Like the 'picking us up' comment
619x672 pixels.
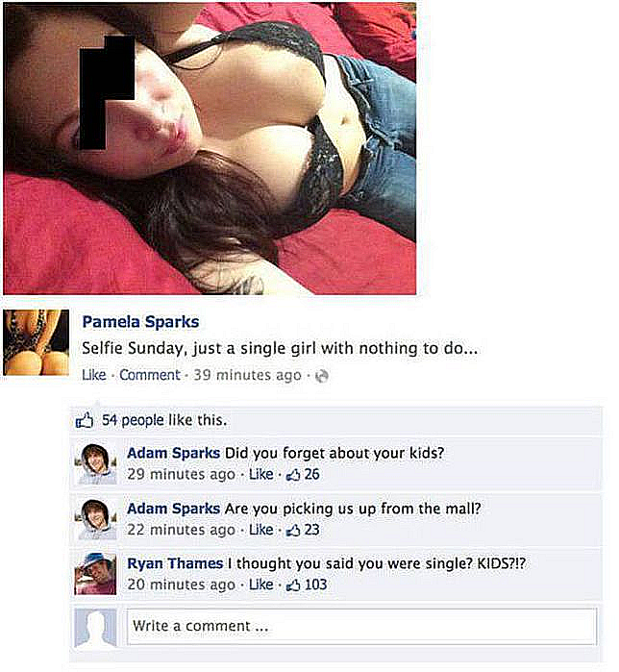click(x=260, y=530)
